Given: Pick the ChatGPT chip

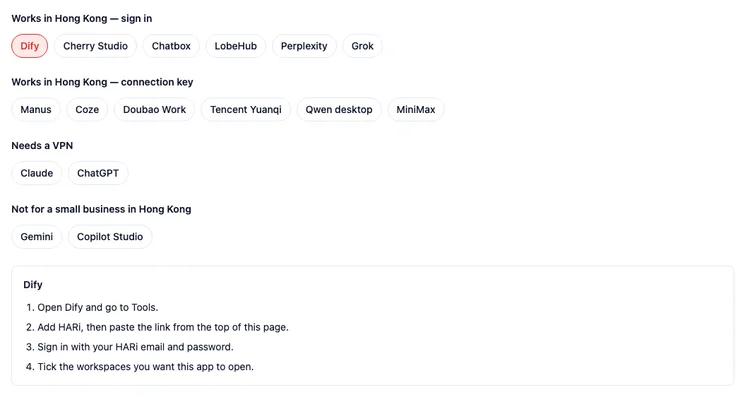Looking at the screenshot, I should click(98, 173).
